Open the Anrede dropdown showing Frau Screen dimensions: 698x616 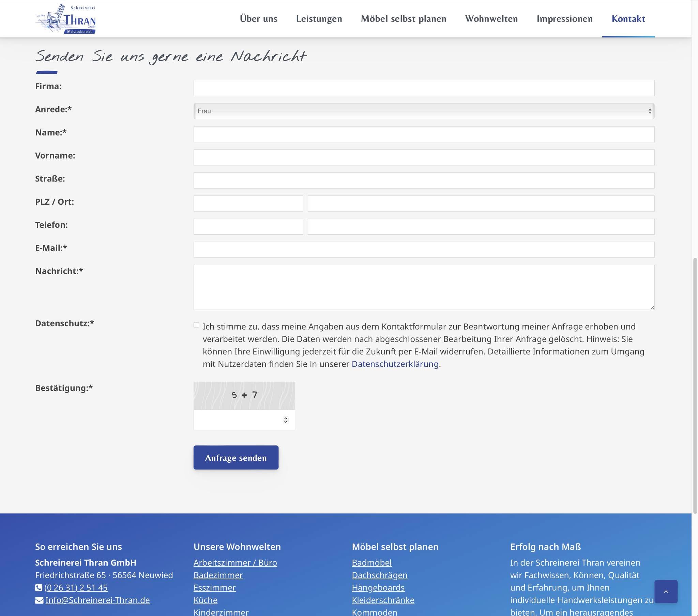click(423, 111)
